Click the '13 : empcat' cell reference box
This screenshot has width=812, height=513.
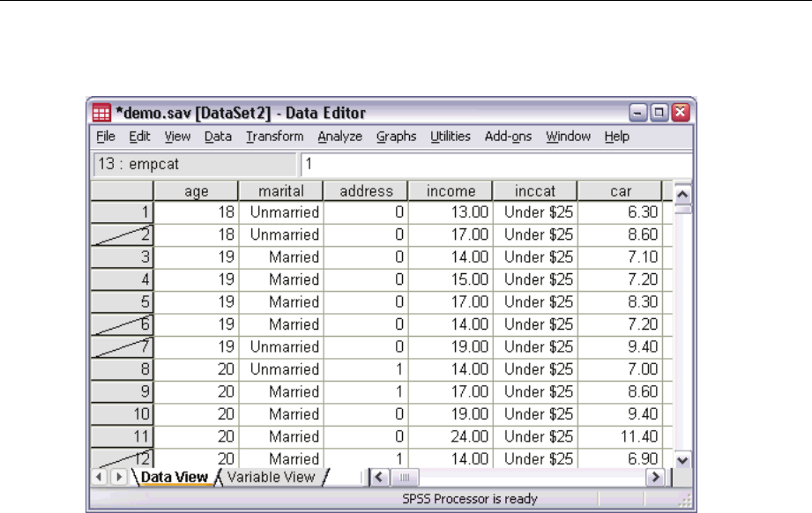[x=195, y=164]
